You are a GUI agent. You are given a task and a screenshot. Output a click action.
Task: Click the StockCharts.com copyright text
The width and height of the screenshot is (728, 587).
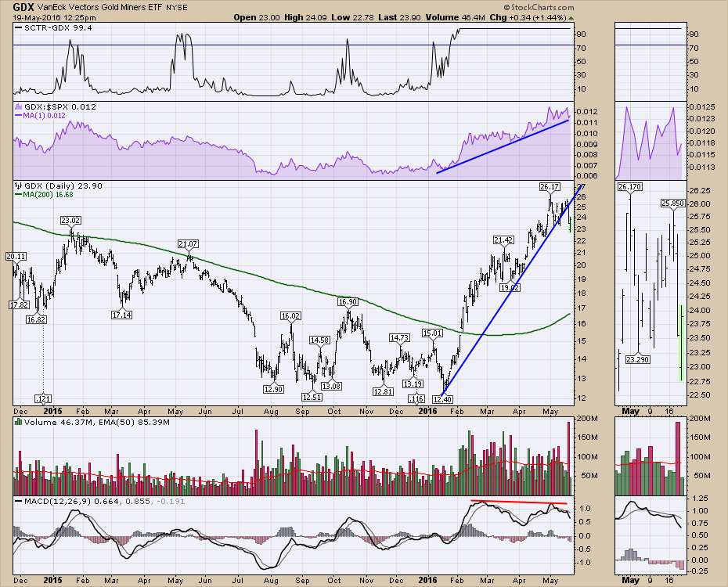click(539, 7)
